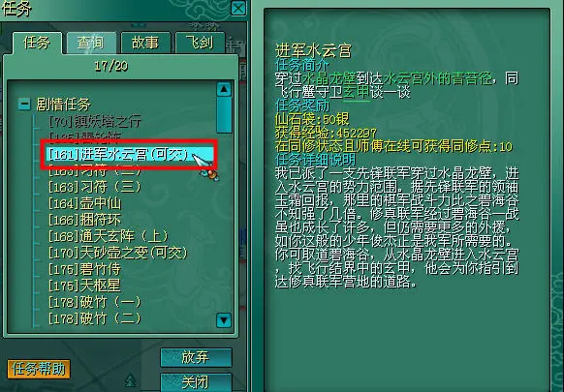Click the 水晶龙壁 green location link
Image resolution: width=564 pixels, height=392 pixels.
329,78
